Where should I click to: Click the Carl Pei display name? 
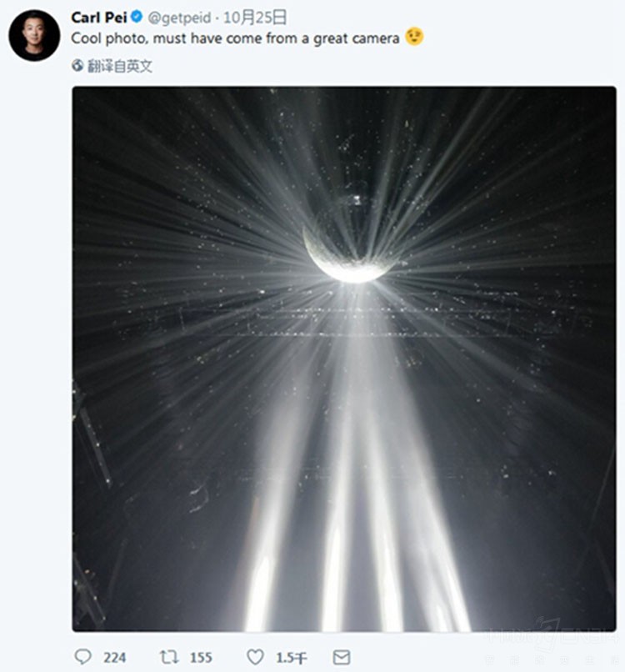pos(96,17)
